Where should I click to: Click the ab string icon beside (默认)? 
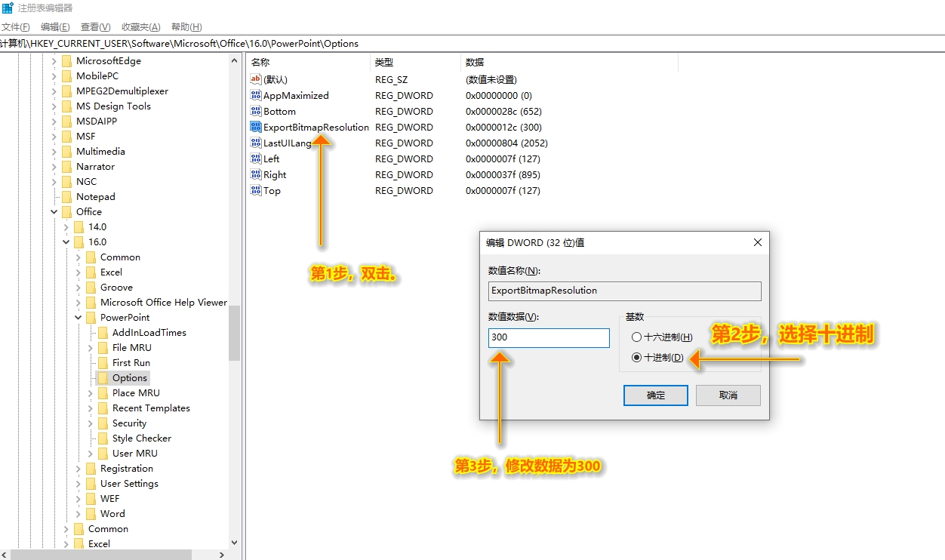click(256, 79)
